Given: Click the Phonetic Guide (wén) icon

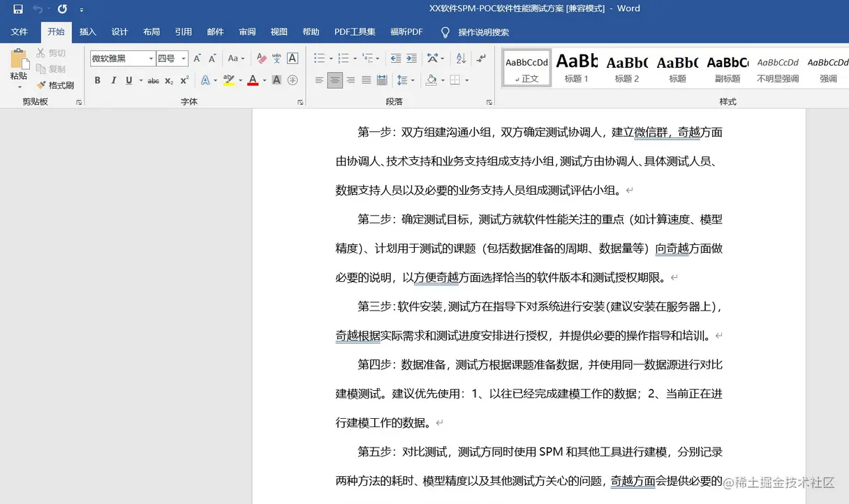Looking at the screenshot, I should 277,59.
